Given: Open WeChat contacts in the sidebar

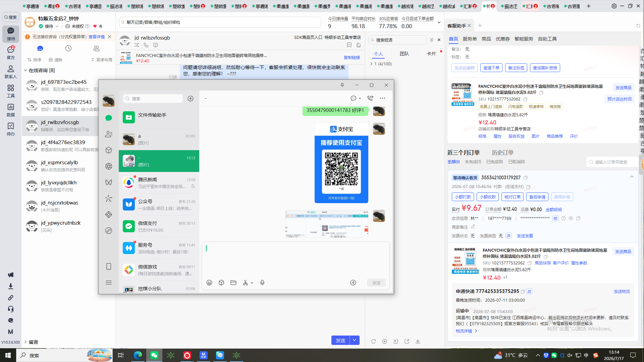Looking at the screenshot, I should click(108, 134).
